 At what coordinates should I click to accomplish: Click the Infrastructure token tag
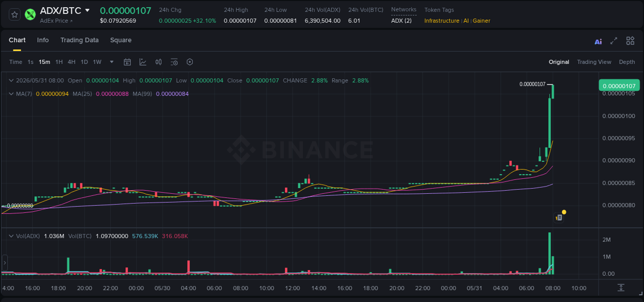[x=442, y=21]
